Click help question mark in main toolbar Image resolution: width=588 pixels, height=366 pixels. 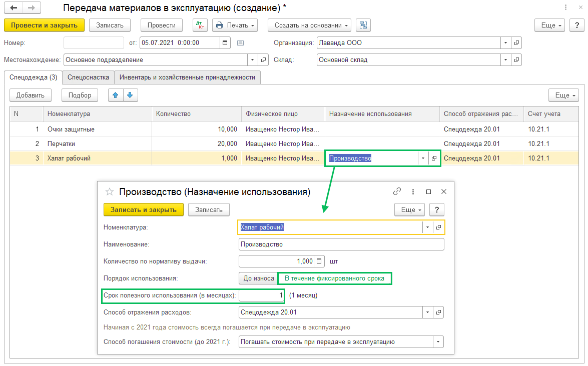pos(577,25)
